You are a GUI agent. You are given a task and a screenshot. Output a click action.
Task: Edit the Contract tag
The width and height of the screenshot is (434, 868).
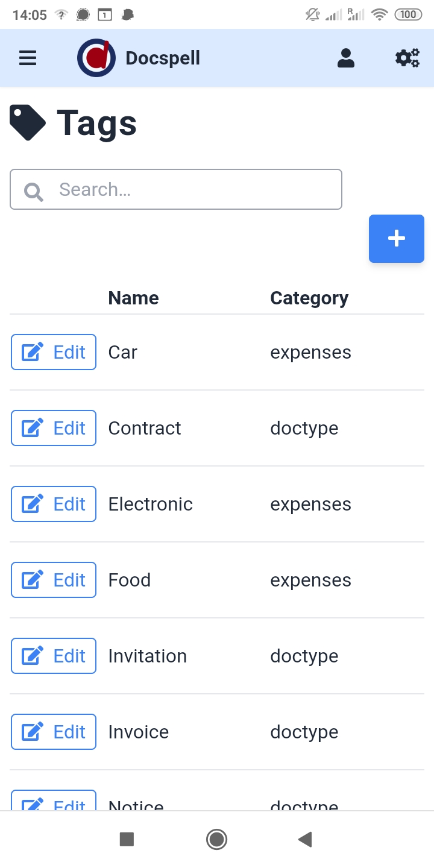54,428
